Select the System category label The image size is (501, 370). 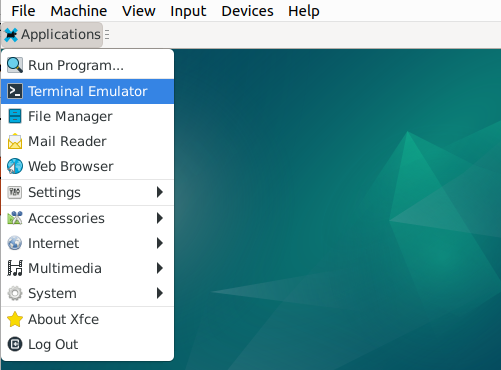[x=52, y=294]
